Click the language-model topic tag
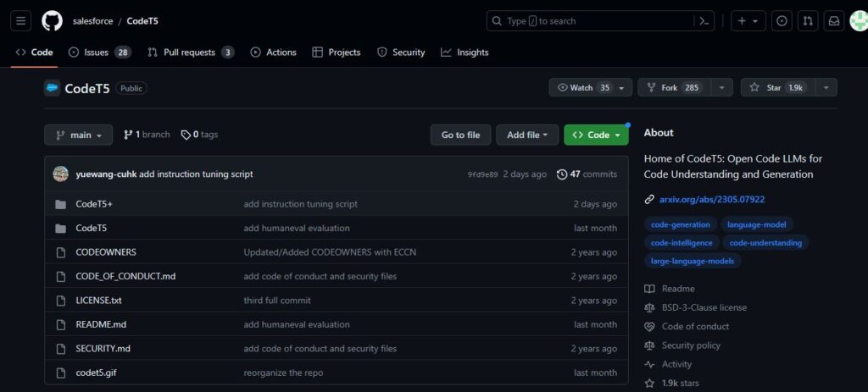868x392 pixels. (757, 224)
